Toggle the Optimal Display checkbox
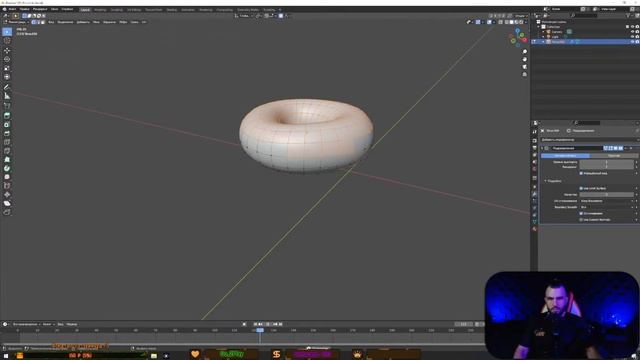Viewport: 640px width, 360px height. pos(581,173)
